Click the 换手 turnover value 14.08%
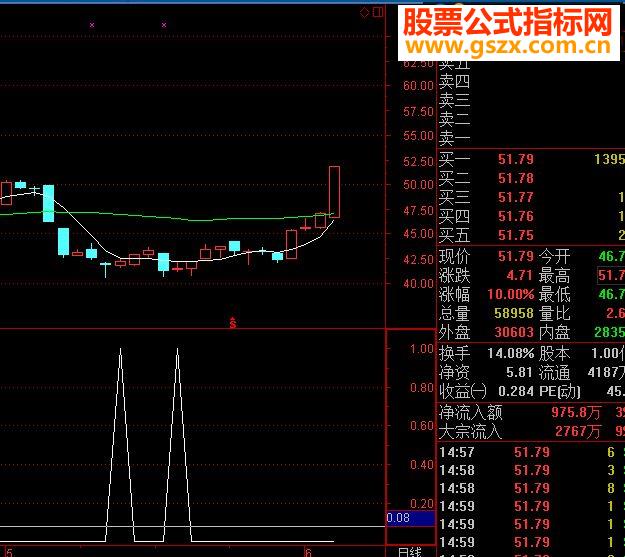The width and height of the screenshot is (625, 557). click(511, 353)
